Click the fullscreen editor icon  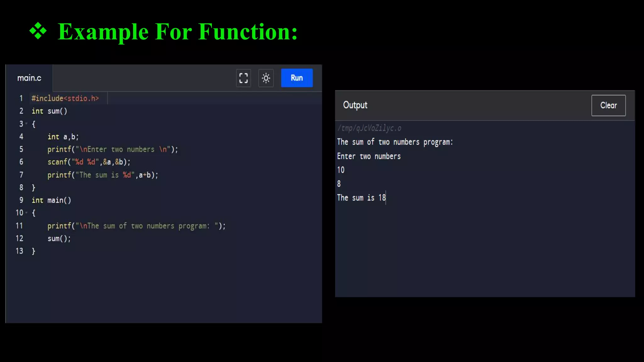point(243,78)
